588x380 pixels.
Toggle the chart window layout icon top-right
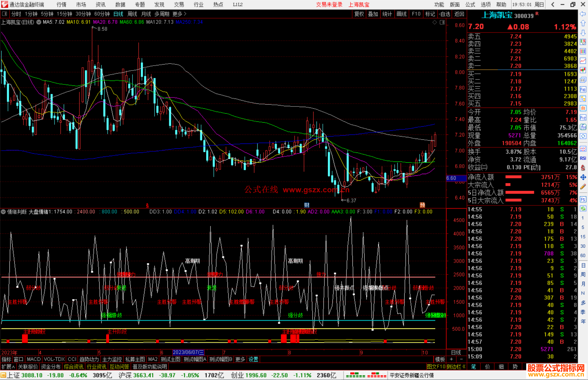442,22
